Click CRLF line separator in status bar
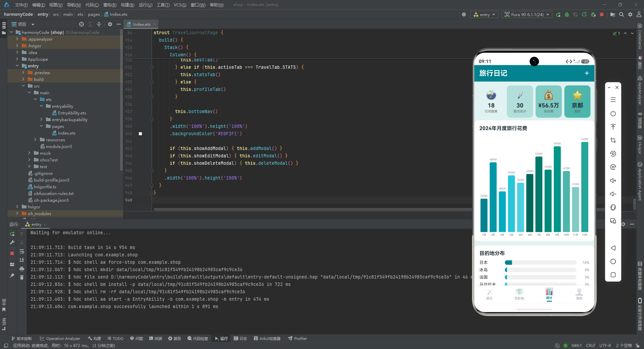Screen dimensions: 644x349 click(590, 345)
